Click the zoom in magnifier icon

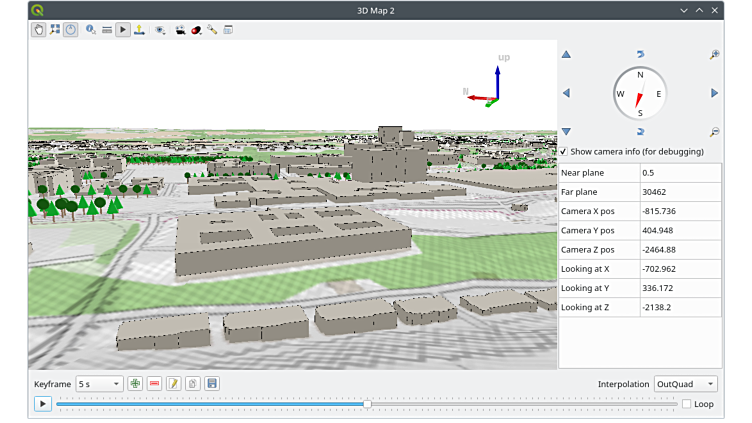(x=714, y=55)
